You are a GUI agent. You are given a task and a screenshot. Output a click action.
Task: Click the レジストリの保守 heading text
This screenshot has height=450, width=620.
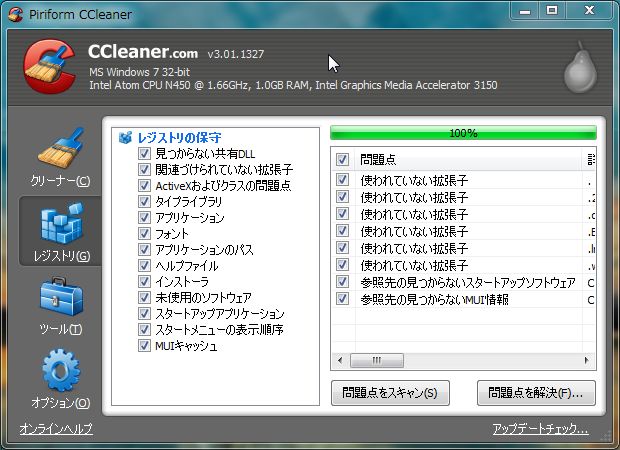pos(179,138)
